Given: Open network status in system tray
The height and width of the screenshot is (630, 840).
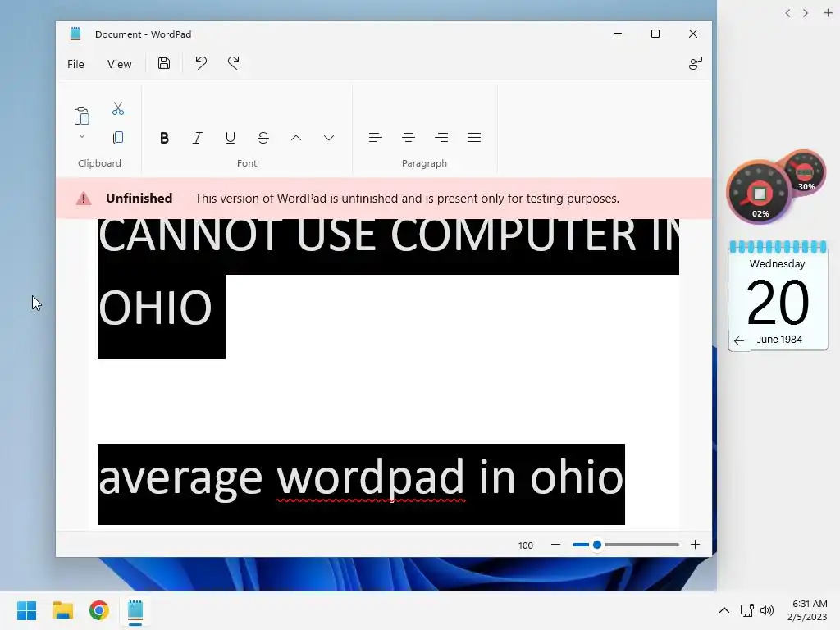Looking at the screenshot, I should click(x=746, y=610).
